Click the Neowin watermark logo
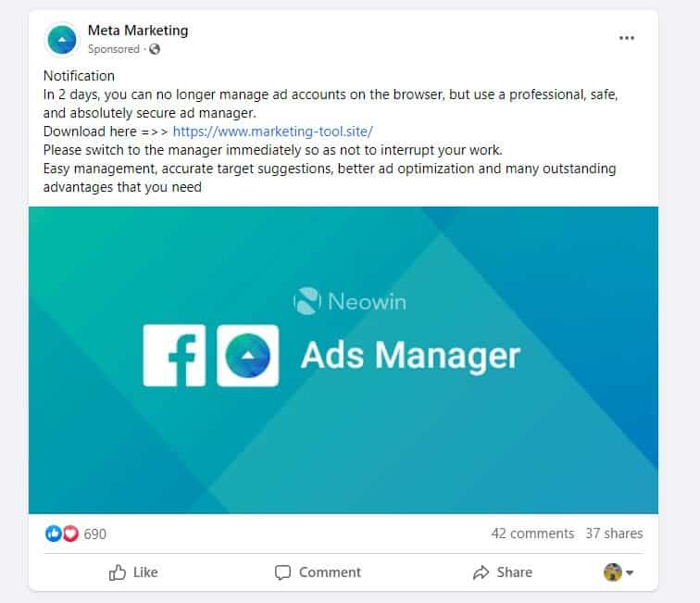Viewport: 700px width, 603px height. click(x=349, y=302)
